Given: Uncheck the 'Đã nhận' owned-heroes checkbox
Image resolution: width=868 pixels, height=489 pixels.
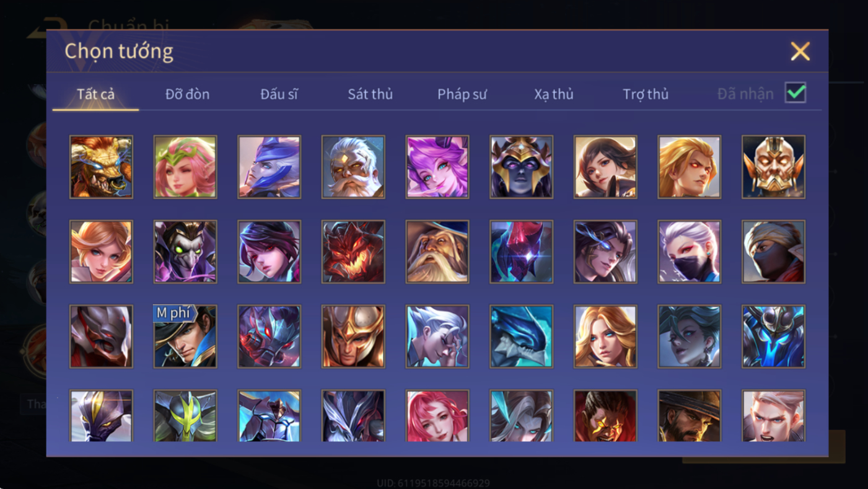Looking at the screenshot, I should [x=796, y=93].
